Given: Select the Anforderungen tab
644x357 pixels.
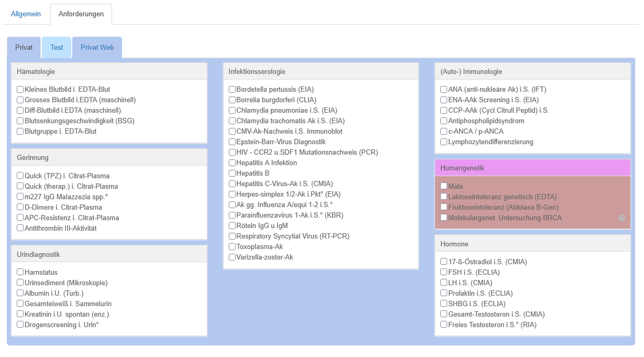Looking at the screenshot, I should click(81, 14).
